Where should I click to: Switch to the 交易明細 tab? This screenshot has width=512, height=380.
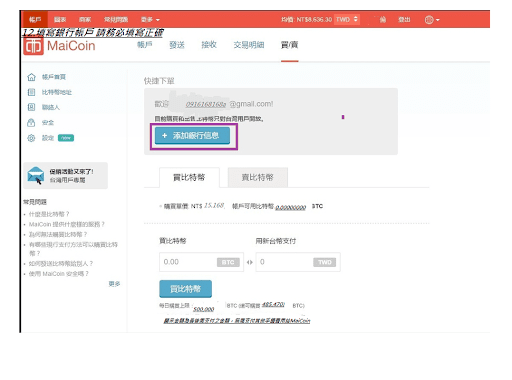tap(249, 45)
